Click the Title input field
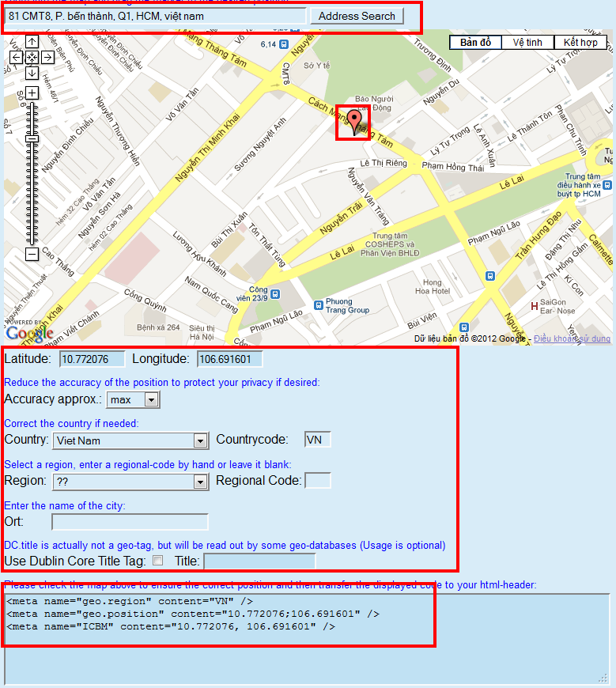Image resolution: width=616 pixels, height=688 pixels. point(259,561)
